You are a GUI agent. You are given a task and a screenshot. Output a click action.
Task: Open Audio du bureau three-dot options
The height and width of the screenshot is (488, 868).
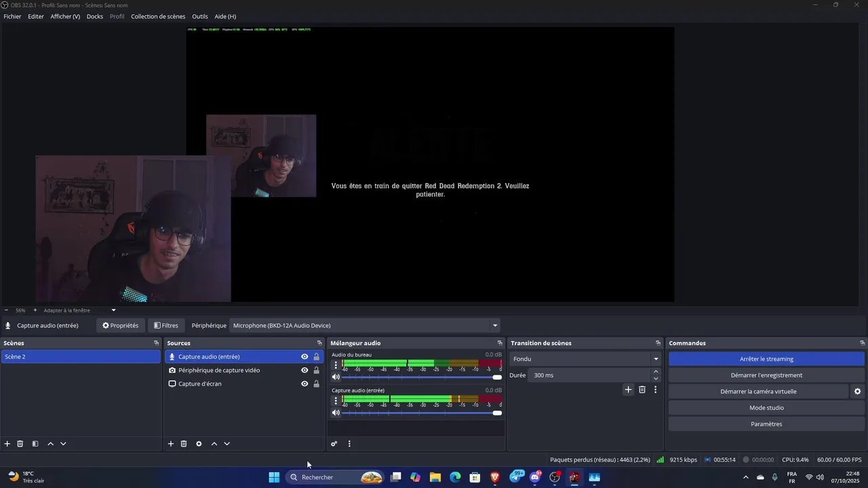(336, 365)
